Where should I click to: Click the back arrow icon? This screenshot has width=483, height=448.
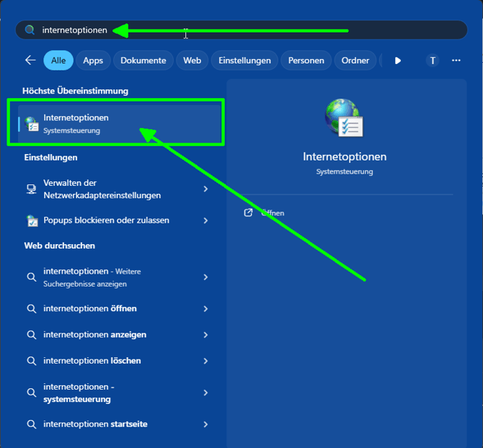[30, 61]
